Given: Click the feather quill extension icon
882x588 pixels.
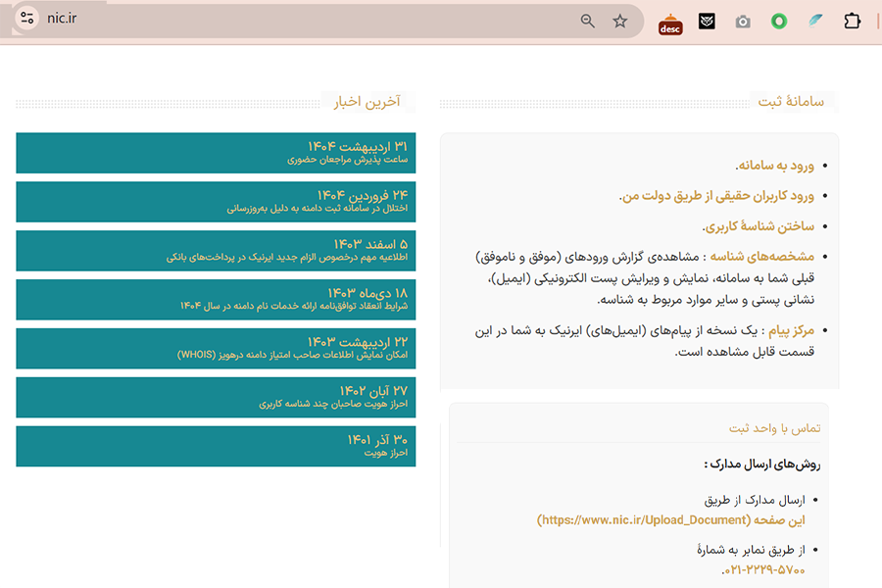Looking at the screenshot, I should pyautogui.click(x=815, y=22).
